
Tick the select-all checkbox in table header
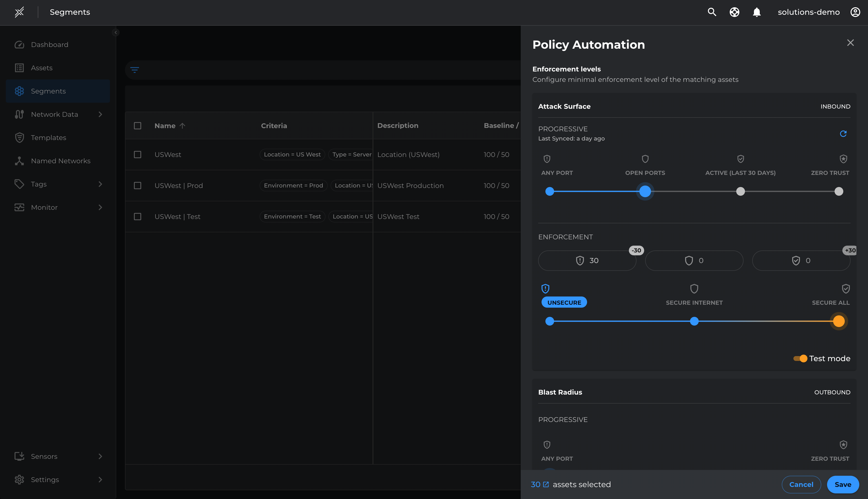137,126
